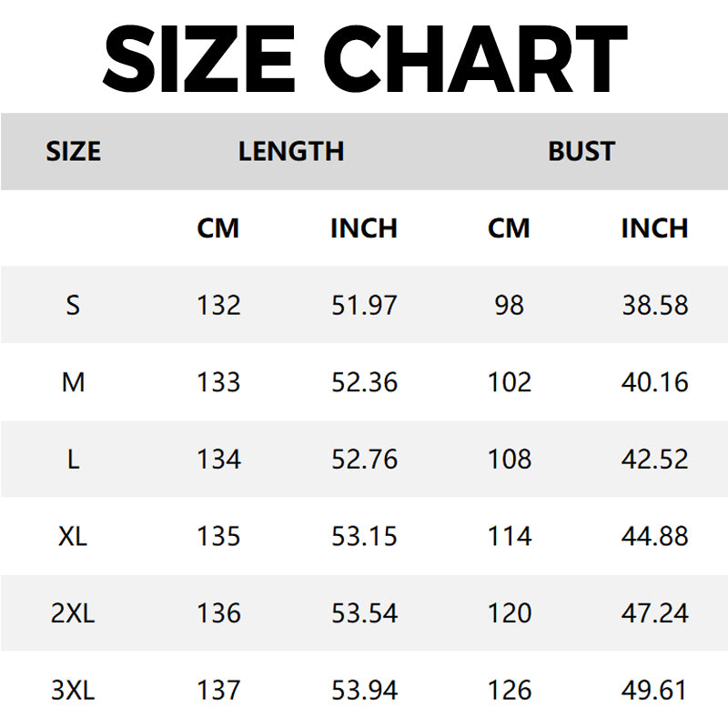
Task: Click the L size row label
Action: (73, 460)
